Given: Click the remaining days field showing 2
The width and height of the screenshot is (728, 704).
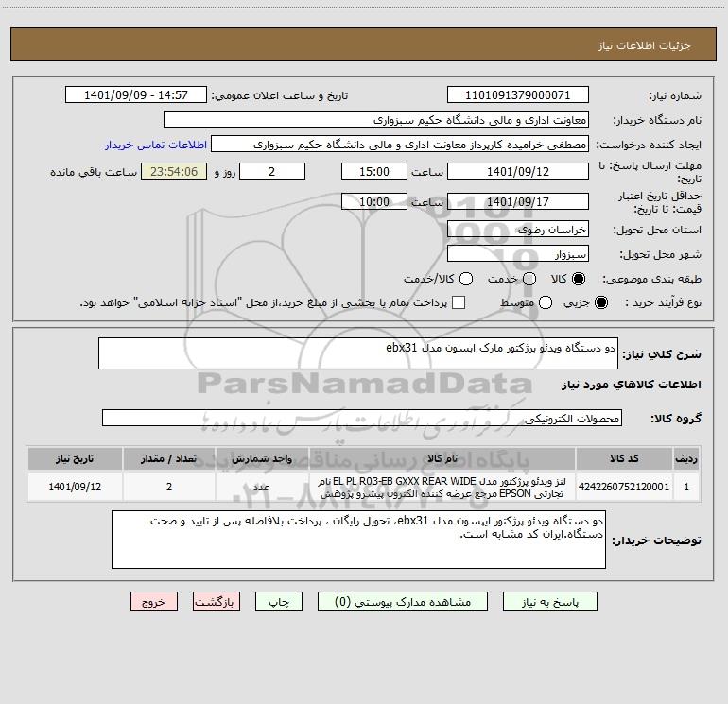Looking at the screenshot, I should tap(272, 171).
